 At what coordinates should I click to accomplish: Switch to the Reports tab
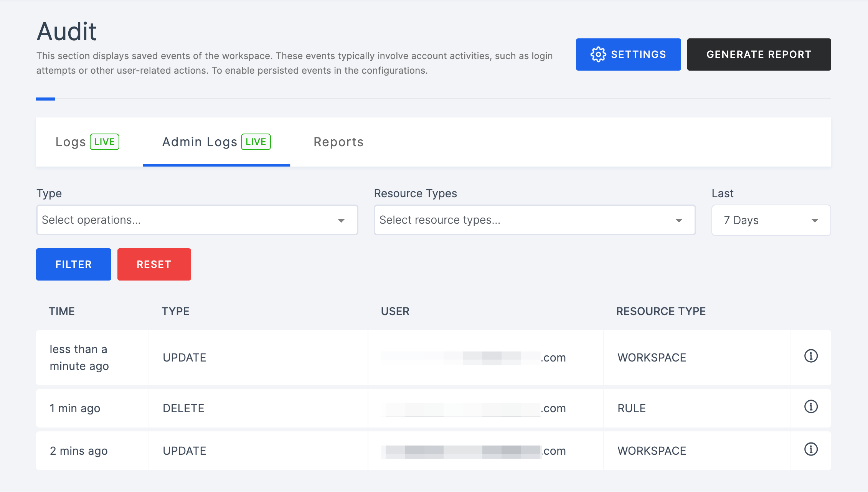pos(338,142)
